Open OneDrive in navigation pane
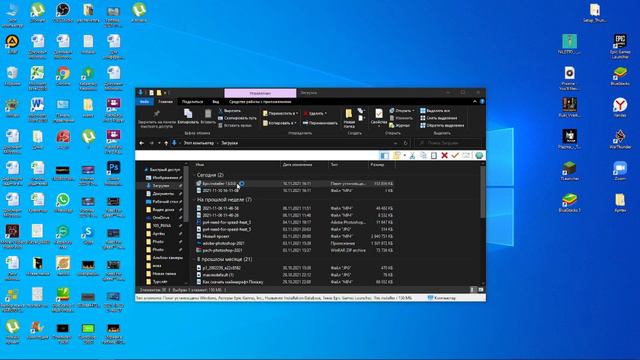Viewport: 640px width, 360px height. tap(160, 218)
